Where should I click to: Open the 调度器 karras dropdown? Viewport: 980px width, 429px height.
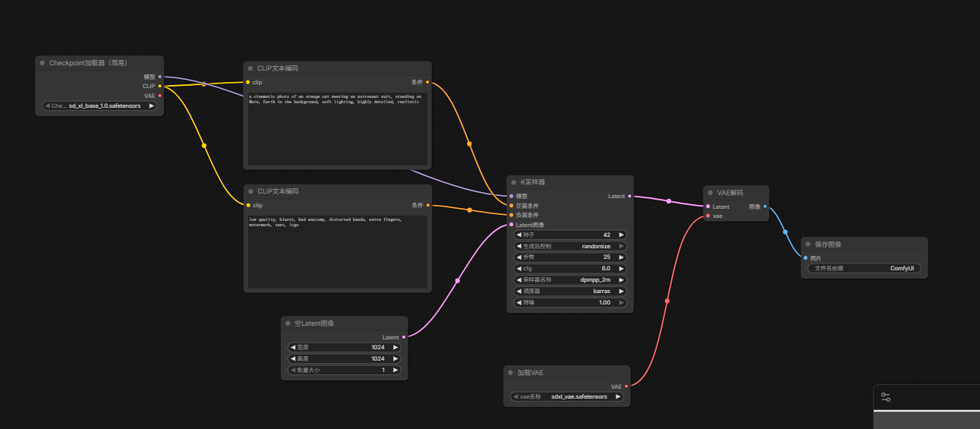570,291
